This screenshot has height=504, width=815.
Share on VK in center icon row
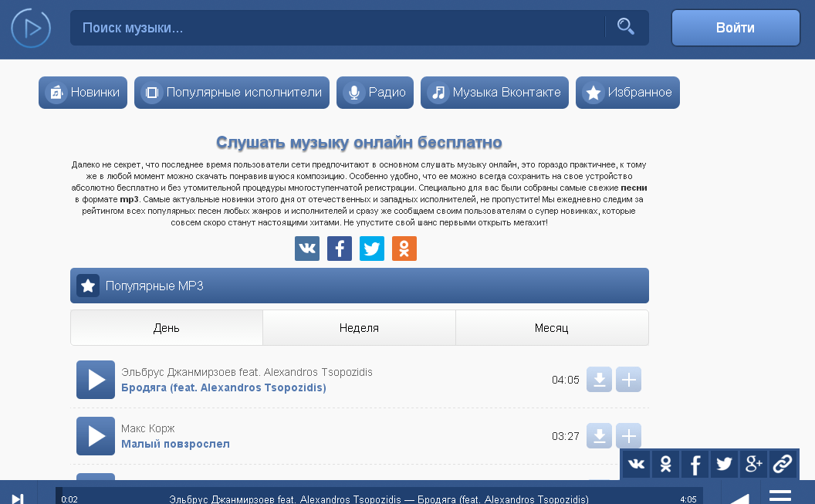tap(307, 249)
